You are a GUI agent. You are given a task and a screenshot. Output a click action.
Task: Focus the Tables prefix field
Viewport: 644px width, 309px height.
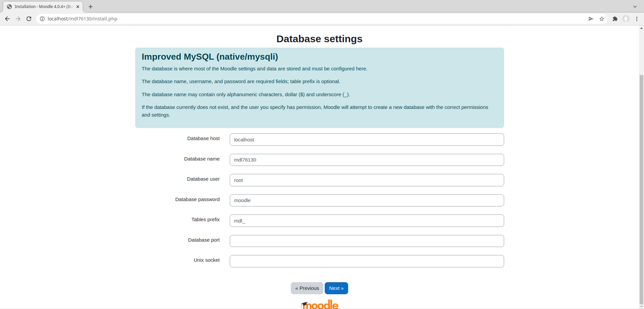[x=367, y=221]
